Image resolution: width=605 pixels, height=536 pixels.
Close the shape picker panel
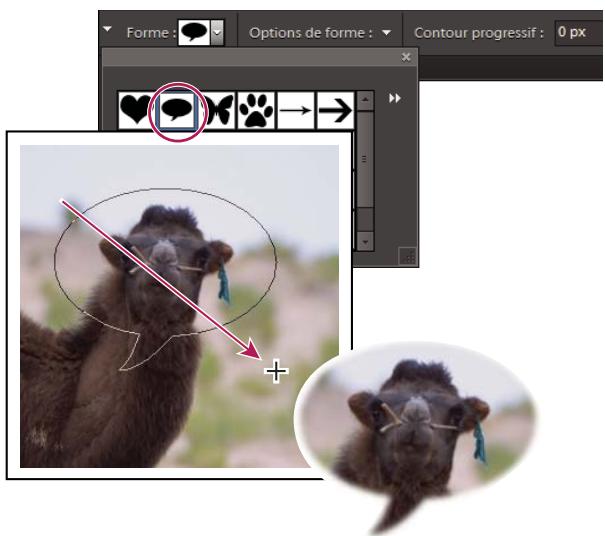click(x=406, y=57)
